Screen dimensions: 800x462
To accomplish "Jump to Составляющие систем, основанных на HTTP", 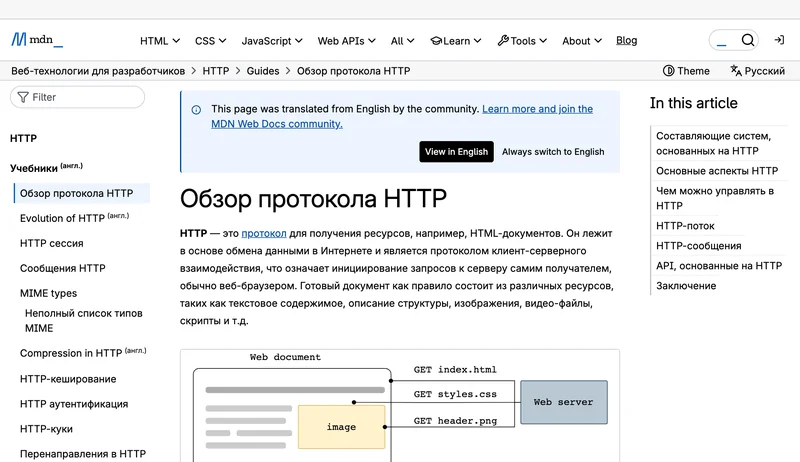I will (713, 143).
